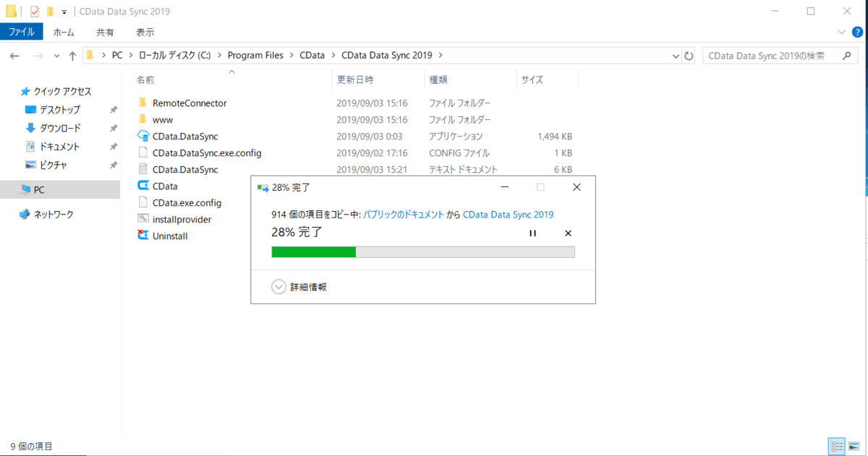The width and height of the screenshot is (868, 456).
Task: Click the New folder quick access icon
Action: tap(50, 12)
